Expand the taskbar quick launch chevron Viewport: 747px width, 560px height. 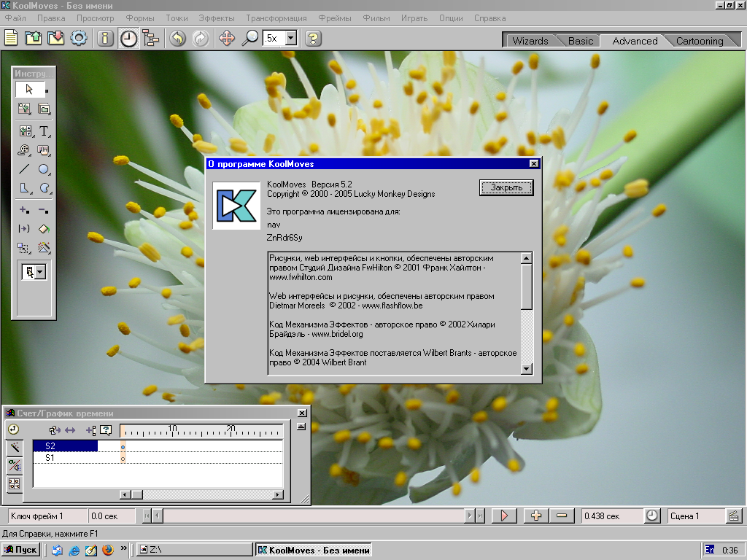(x=124, y=548)
